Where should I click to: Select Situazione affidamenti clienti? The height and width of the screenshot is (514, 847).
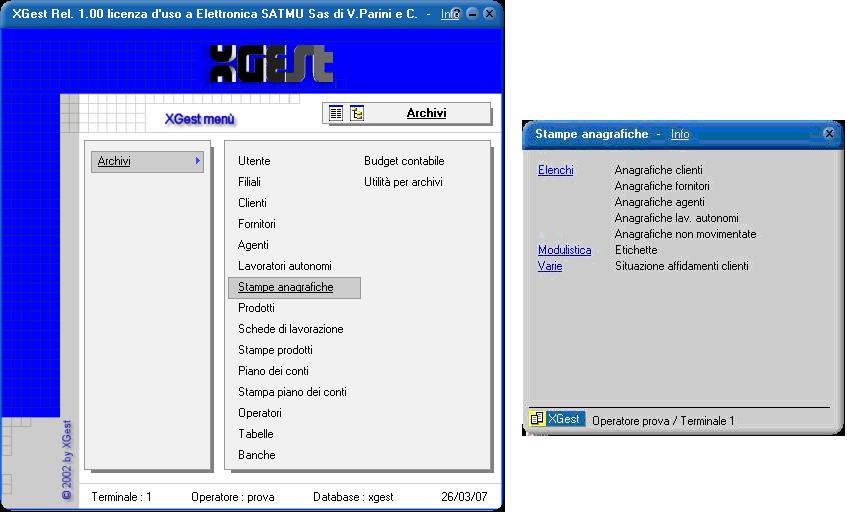coord(682,266)
